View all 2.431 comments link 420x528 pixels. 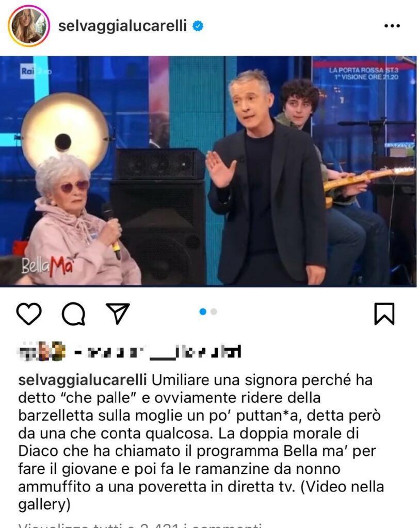pyautogui.click(x=140, y=525)
